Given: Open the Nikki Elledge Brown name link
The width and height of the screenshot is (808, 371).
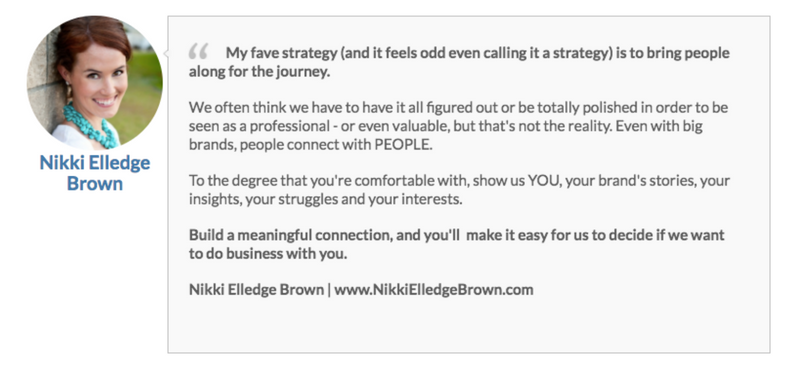Looking at the screenshot, I should click(95, 173).
